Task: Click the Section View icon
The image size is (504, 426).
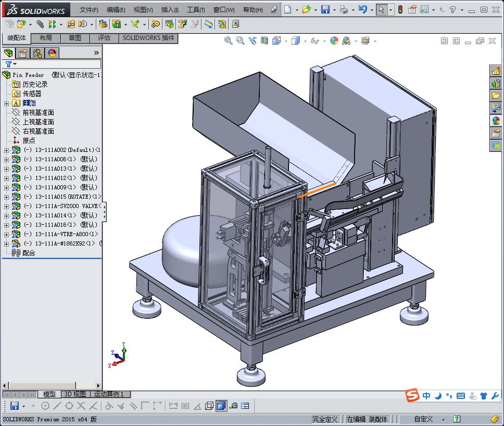Action: click(264, 41)
